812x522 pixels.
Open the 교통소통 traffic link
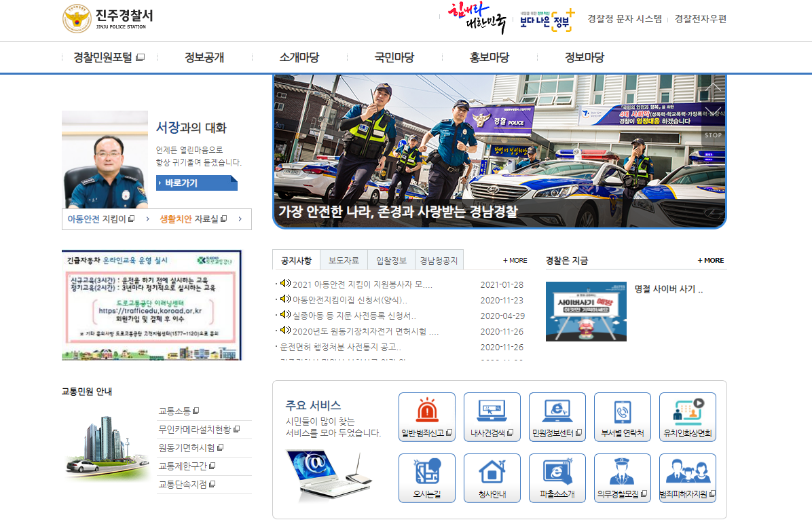pyautogui.click(x=179, y=411)
